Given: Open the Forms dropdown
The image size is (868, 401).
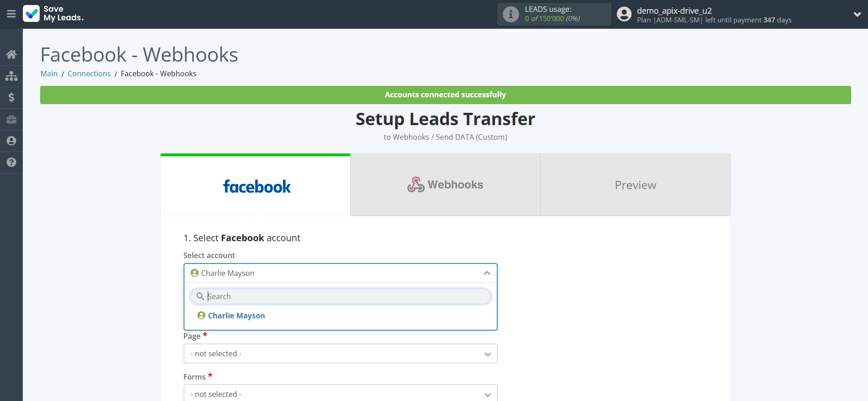Looking at the screenshot, I should (x=340, y=393).
